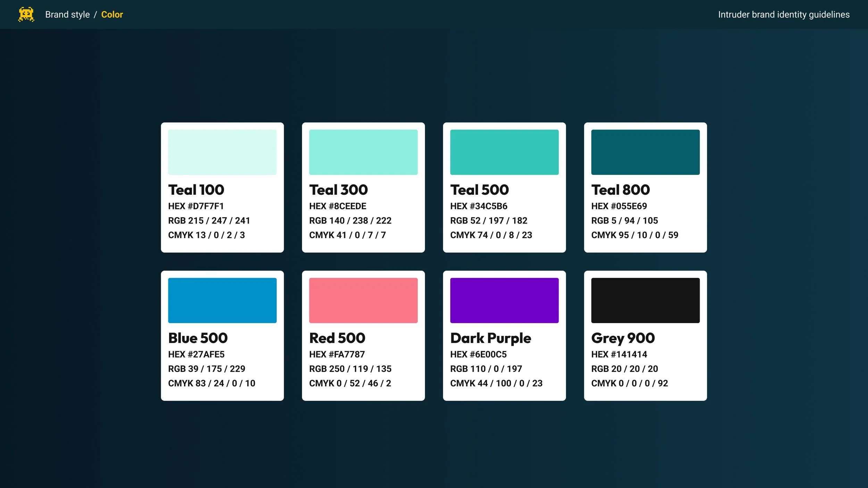Click the HEX #27AFE5 value on Blue 500
This screenshot has height=488, width=868.
coord(196,354)
